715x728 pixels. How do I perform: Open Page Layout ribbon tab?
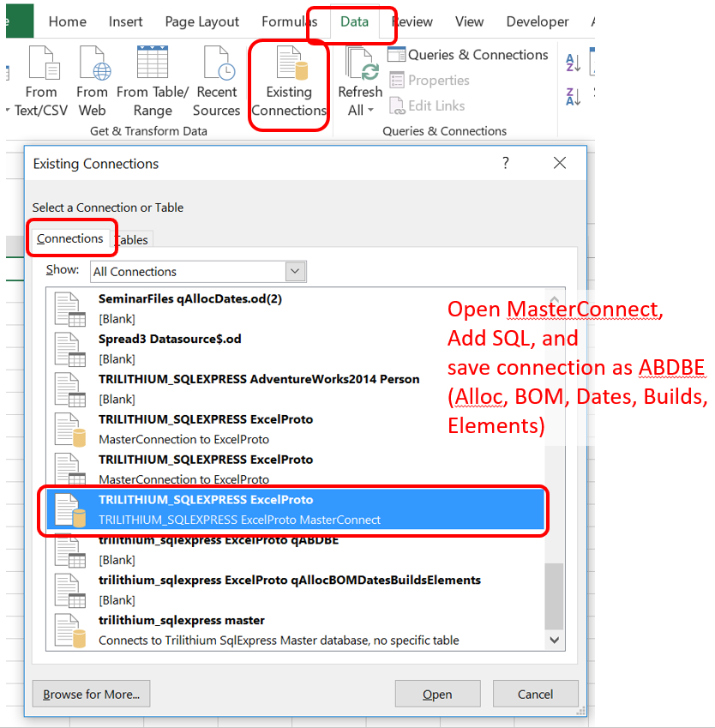click(x=202, y=21)
